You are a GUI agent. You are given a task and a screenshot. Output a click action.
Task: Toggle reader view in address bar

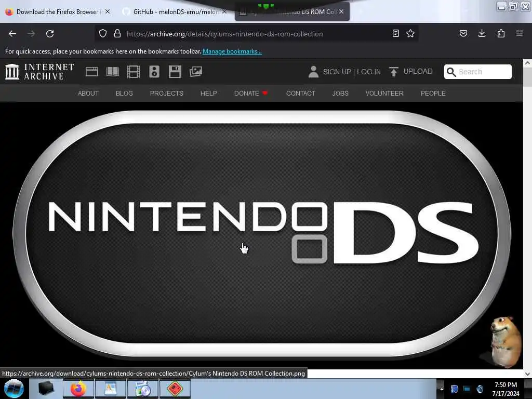[395, 33]
